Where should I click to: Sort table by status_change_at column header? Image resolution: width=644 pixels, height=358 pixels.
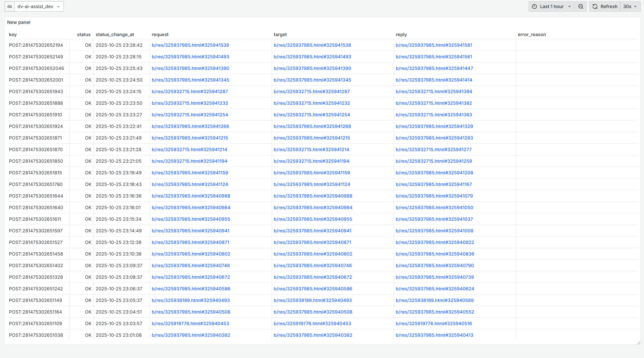pos(115,34)
